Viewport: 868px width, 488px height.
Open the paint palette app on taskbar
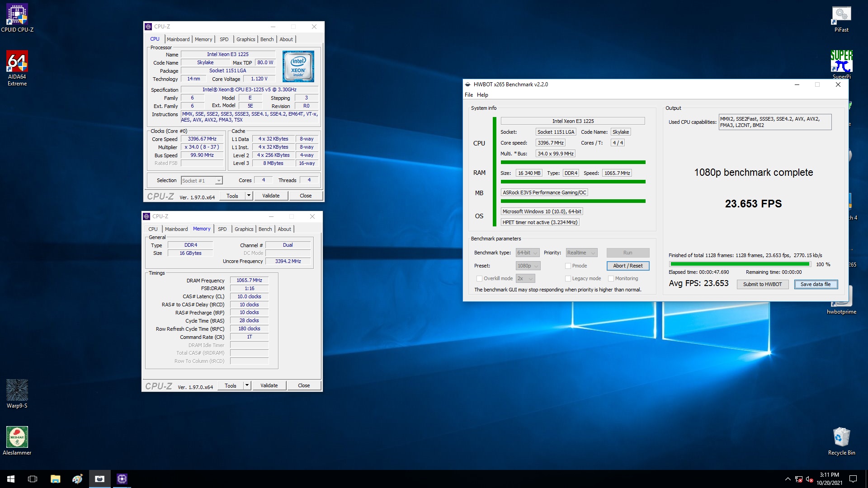(x=77, y=479)
